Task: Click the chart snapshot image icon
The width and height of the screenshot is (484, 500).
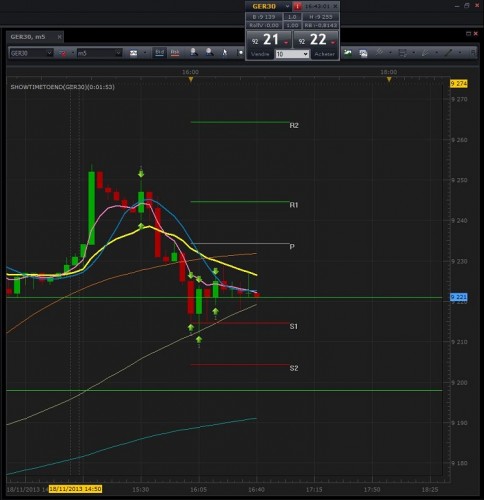Action: (x=363, y=53)
